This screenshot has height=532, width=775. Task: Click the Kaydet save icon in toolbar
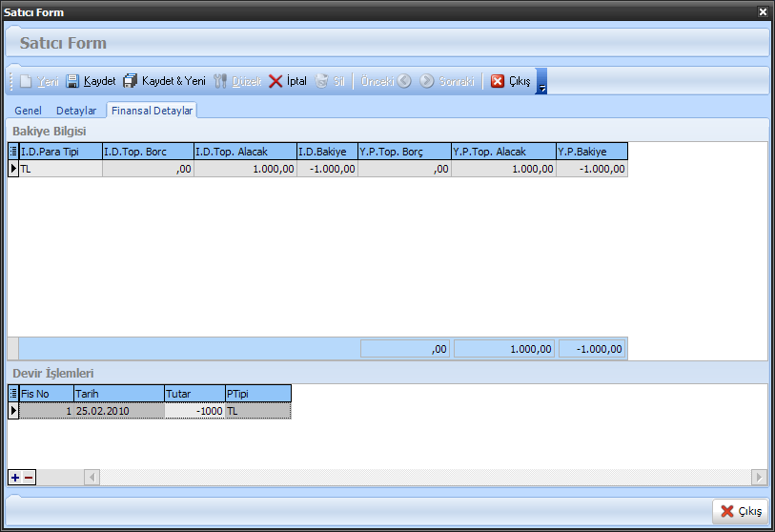point(72,81)
